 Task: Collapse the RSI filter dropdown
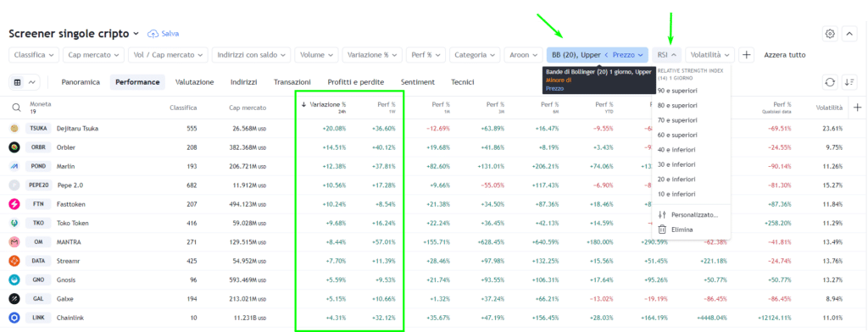667,55
